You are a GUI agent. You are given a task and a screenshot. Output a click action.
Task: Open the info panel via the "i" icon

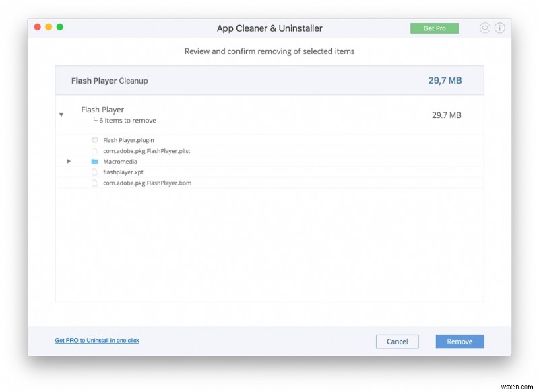pyautogui.click(x=499, y=28)
